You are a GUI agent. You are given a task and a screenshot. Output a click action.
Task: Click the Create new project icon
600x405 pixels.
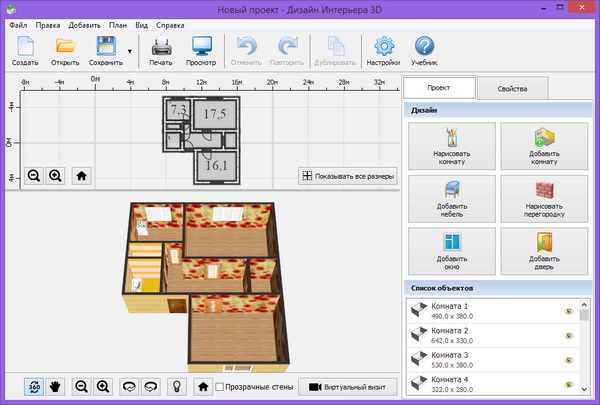25,46
